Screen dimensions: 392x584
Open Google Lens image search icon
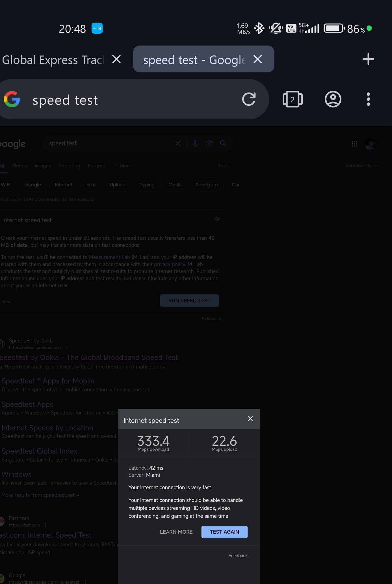click(209, 143)
